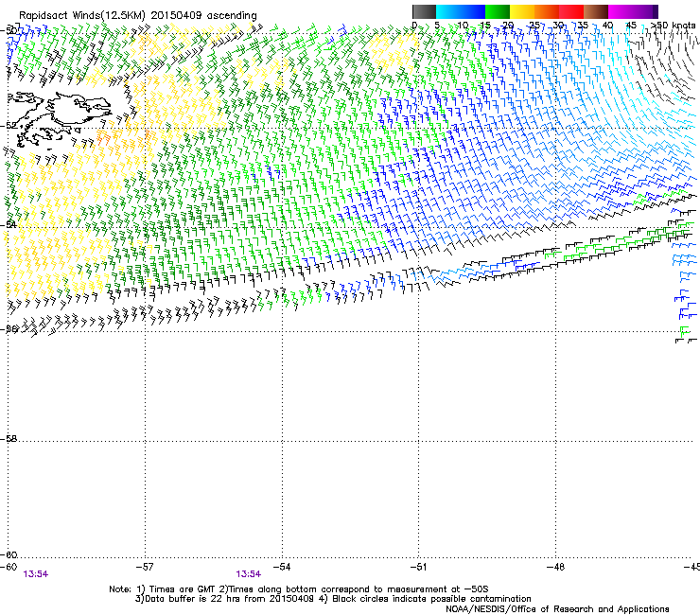
Task: Click the '-56' latitude axis label
Action: (x=9, y=329)
